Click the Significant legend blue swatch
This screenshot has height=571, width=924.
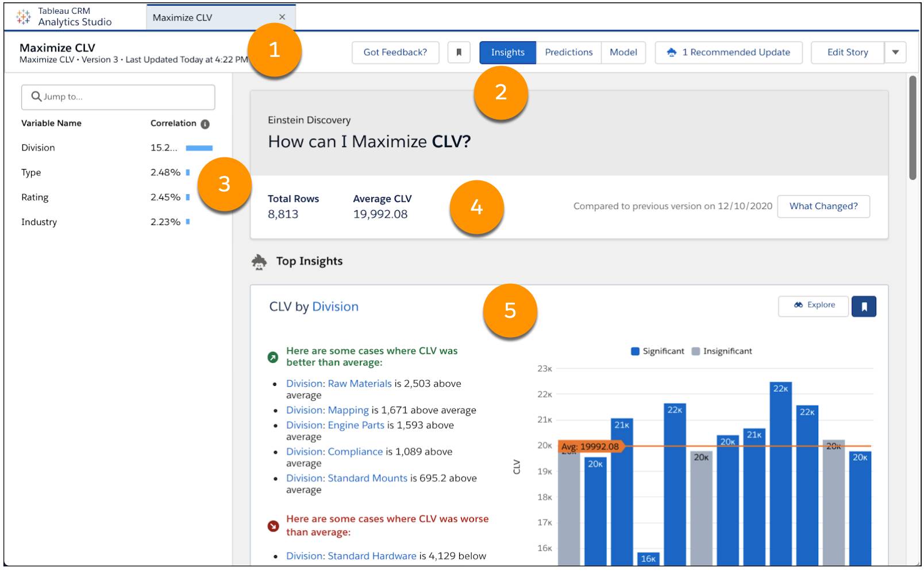point(635,352)
